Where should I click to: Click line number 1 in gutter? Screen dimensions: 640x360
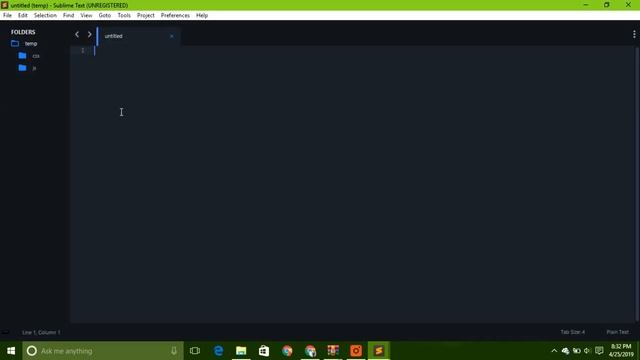(82, 50)
